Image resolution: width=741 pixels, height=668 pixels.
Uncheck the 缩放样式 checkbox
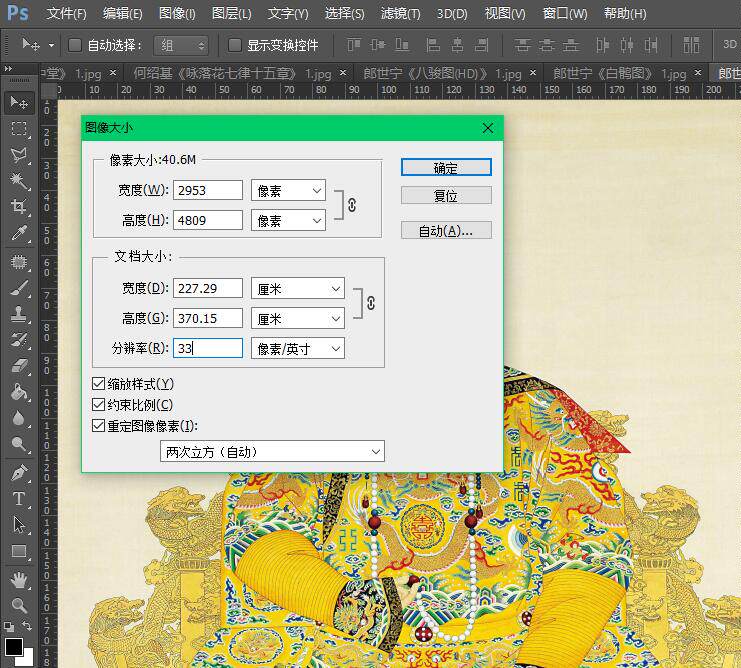(98, 384)
